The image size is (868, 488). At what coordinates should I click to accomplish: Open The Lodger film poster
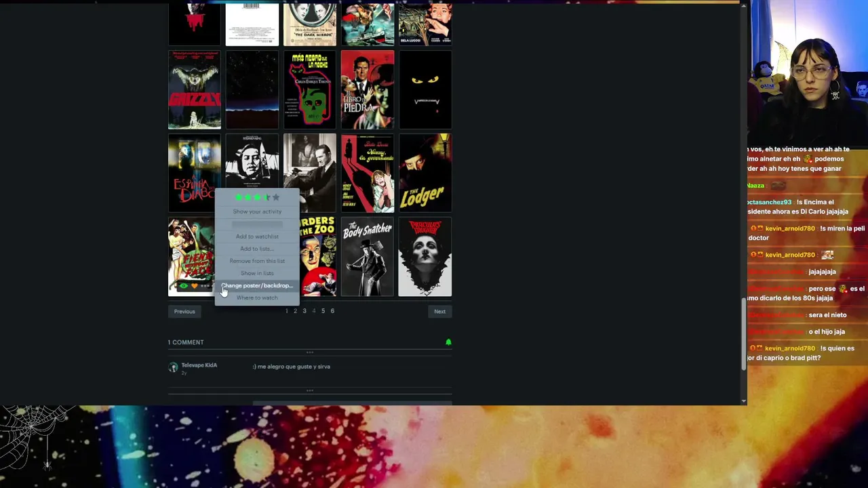tap(425, 173)
